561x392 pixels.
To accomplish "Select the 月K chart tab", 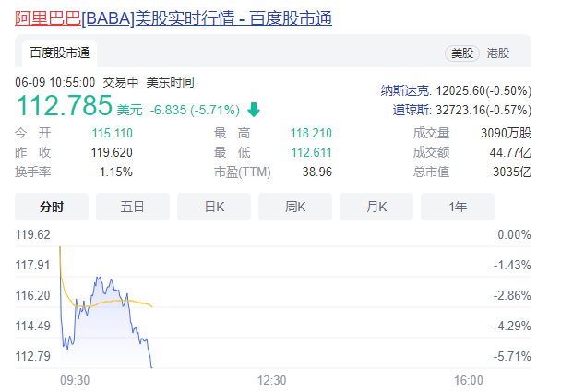I will click(376, 207).
